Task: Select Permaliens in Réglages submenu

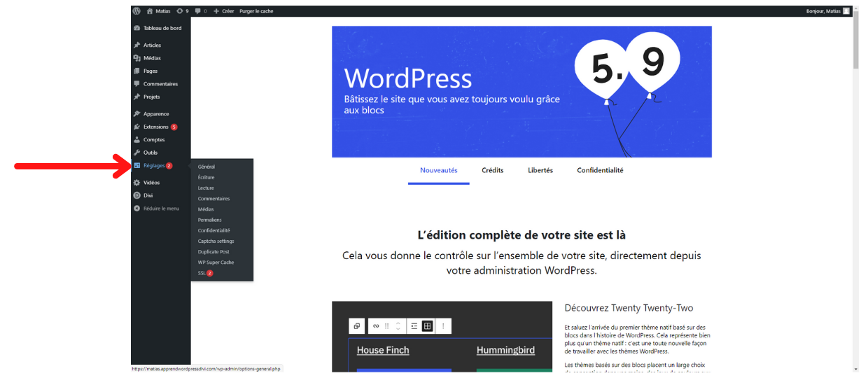Action: (x=209, y=220)
